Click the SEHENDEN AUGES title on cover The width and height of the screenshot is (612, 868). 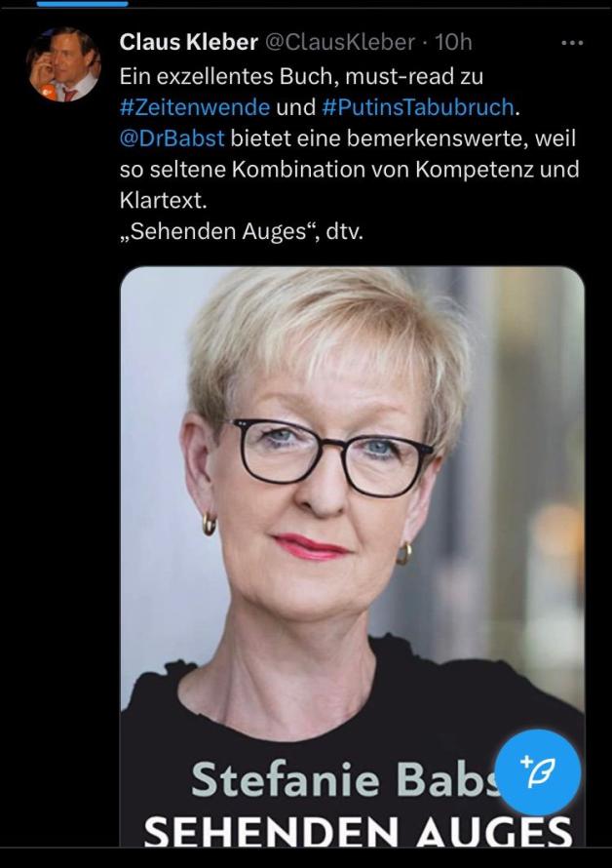pos(358,832)
